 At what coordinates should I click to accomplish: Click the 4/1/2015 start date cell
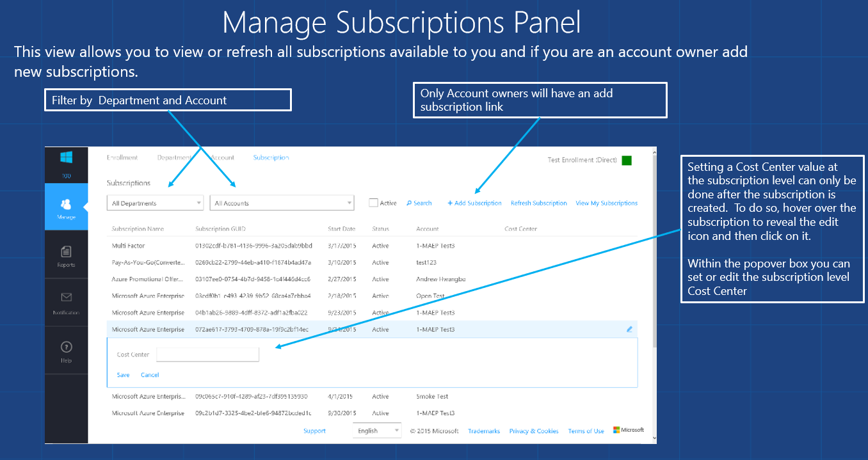(x=340, y=397)
